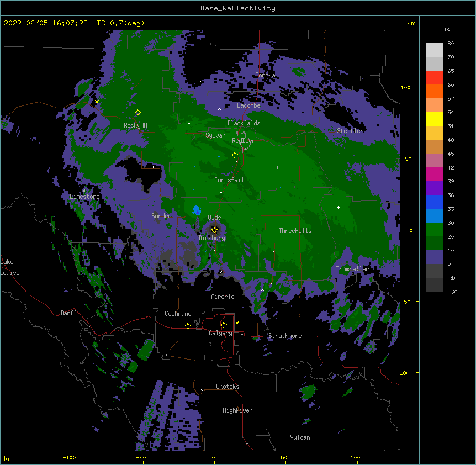Click the Airdrie label
This screenshot has height=465, width=476.
(x=223, y=297)
